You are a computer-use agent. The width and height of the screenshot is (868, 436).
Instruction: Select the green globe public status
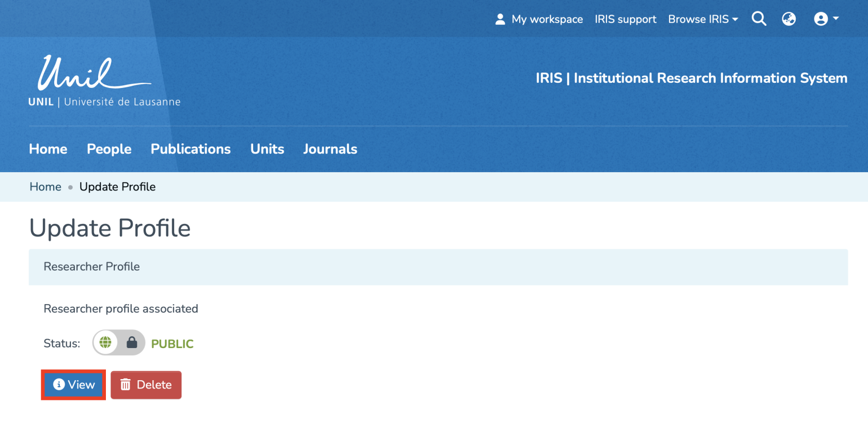[105, 342]
